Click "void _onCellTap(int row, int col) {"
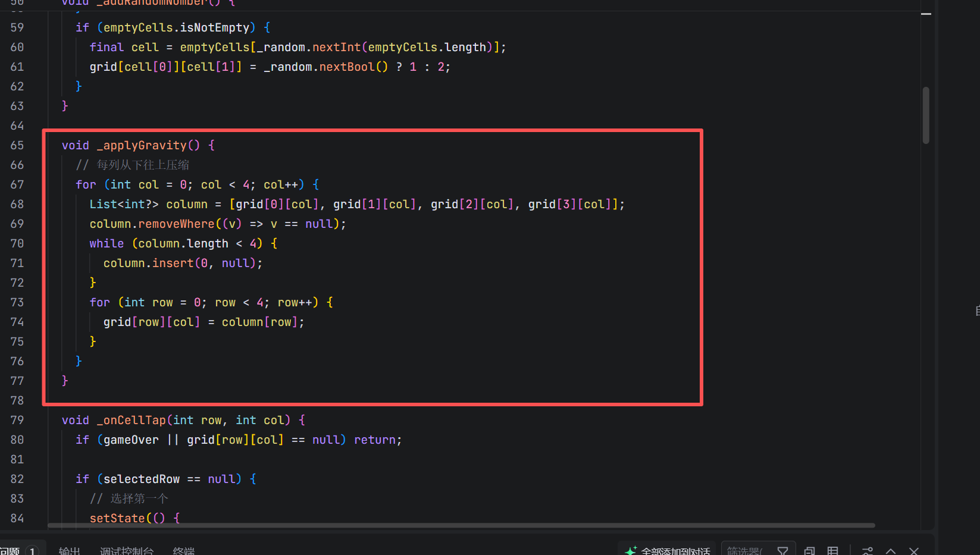 [183, 420]
